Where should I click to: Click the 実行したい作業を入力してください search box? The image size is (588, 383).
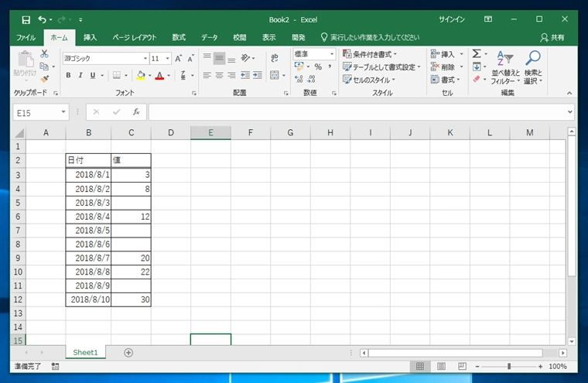[370, 37]
